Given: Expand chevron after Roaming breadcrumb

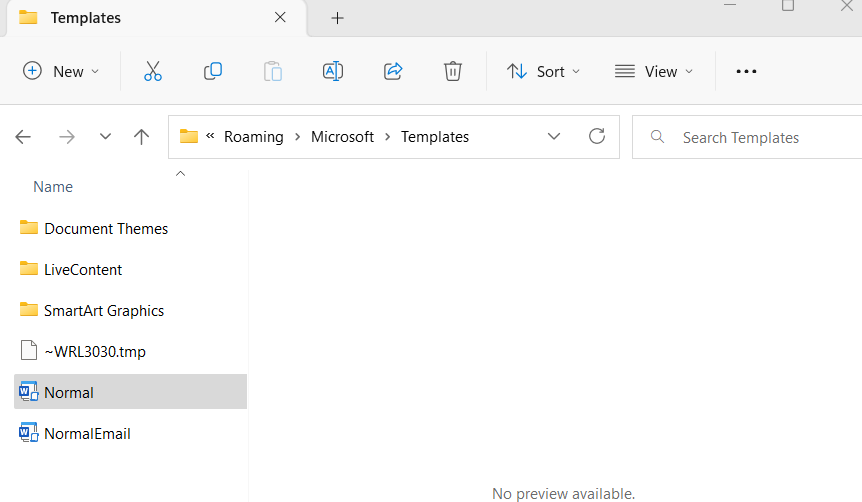Looking at the screenshot, I should pos(297,137).
